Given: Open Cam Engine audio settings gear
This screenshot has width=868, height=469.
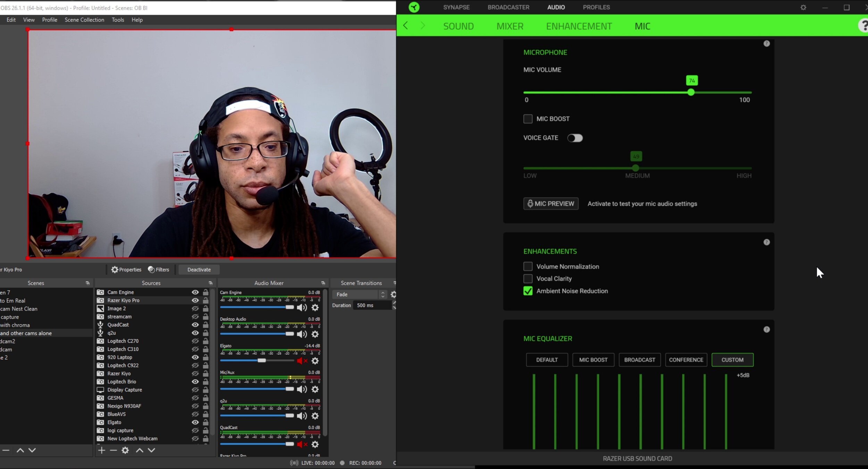Looking at the screenshot, I should [315, 308].
